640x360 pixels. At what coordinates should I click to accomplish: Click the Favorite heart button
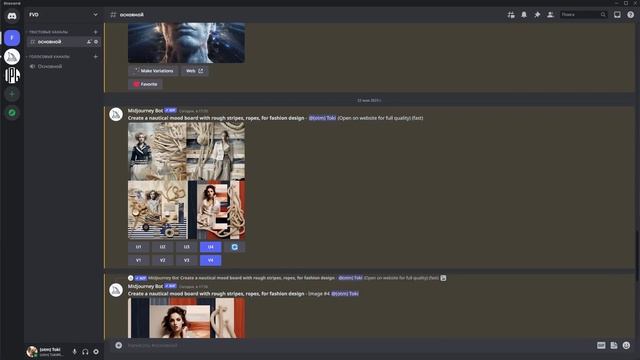[x=145, y=84]
